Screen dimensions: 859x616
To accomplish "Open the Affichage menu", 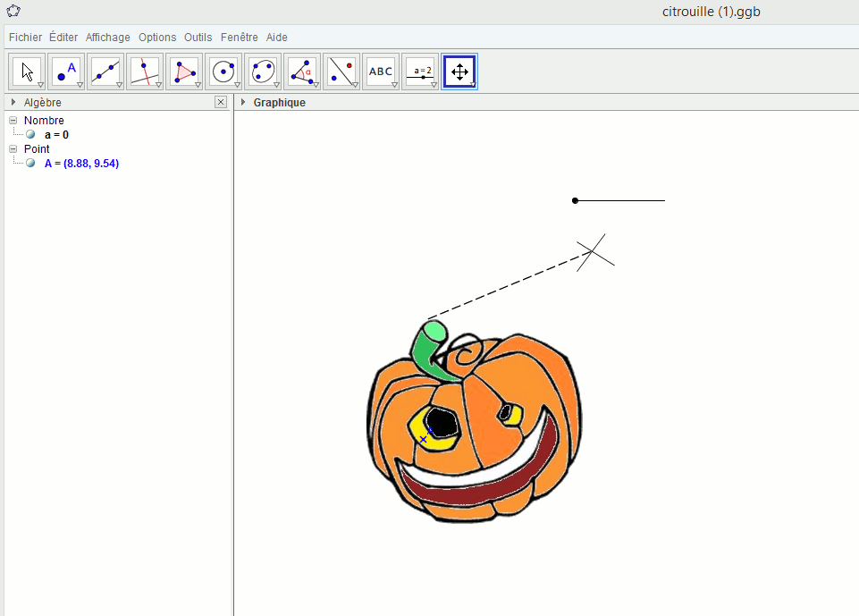I will [108, 38].
